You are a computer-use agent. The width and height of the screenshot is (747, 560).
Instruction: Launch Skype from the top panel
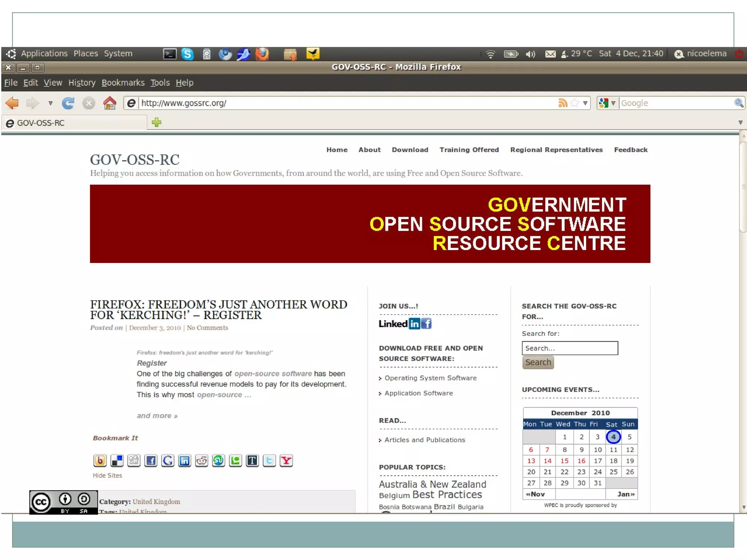[187, 54]
